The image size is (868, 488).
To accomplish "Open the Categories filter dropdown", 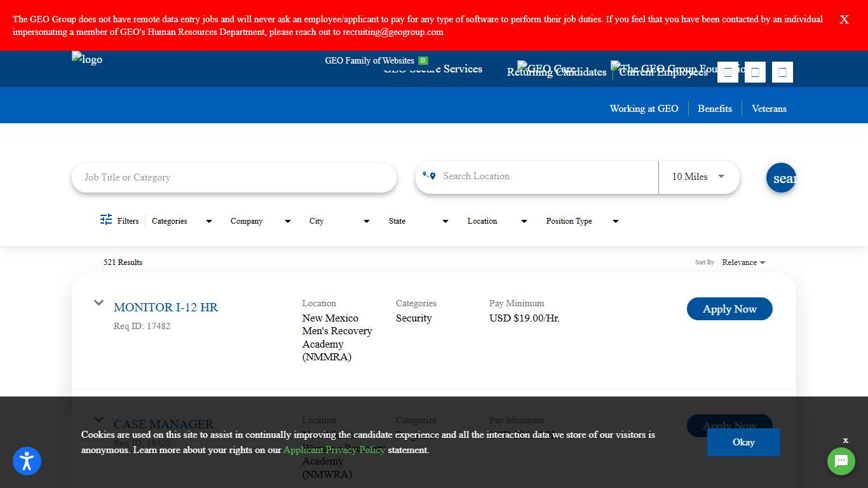I will (x=182, y=221).
